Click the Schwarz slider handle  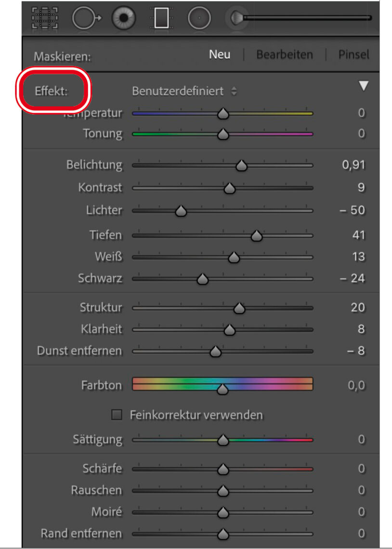coord(203,279)
